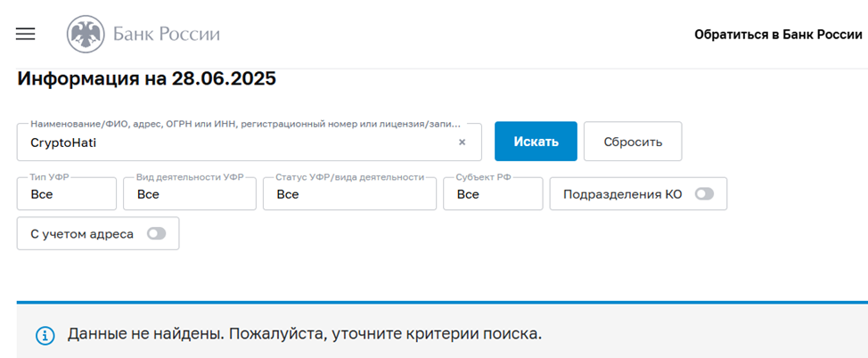The image size is (868, 358).
Task: Open the 'Обратиться в Банк России' link
Action: click(778, 35)
